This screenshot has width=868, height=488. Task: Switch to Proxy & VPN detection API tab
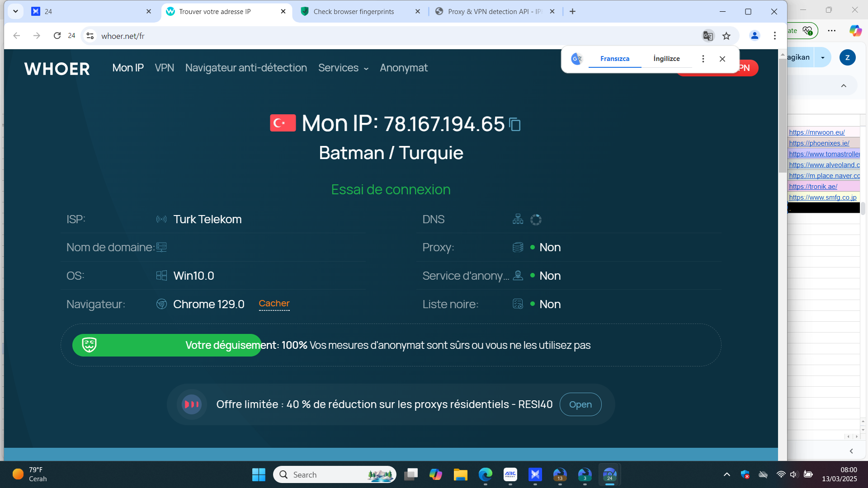point(495,11)
